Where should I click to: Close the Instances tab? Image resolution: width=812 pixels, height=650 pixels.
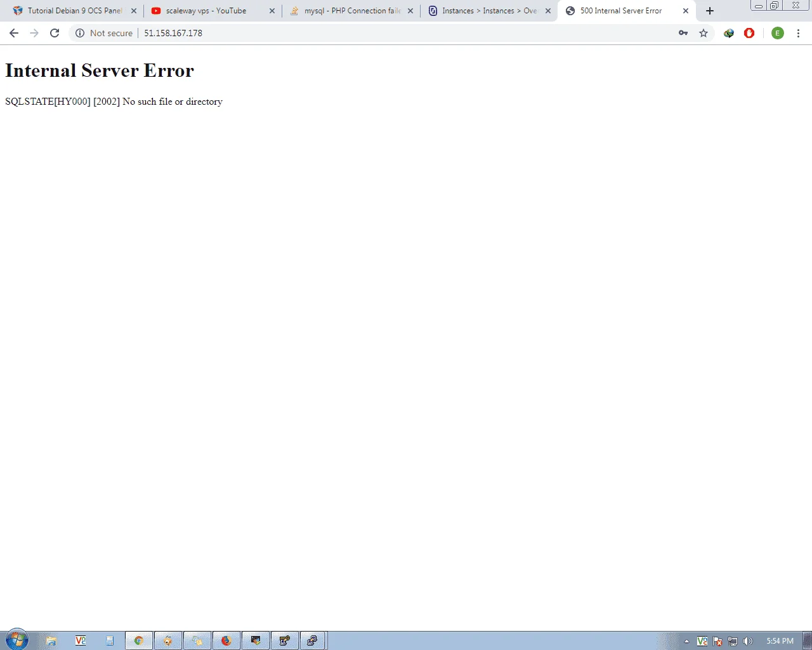tap(548, 11)
